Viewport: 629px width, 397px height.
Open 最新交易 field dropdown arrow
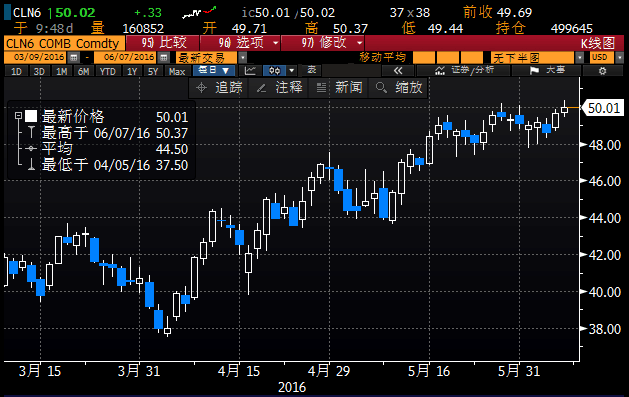click(242, 58)
